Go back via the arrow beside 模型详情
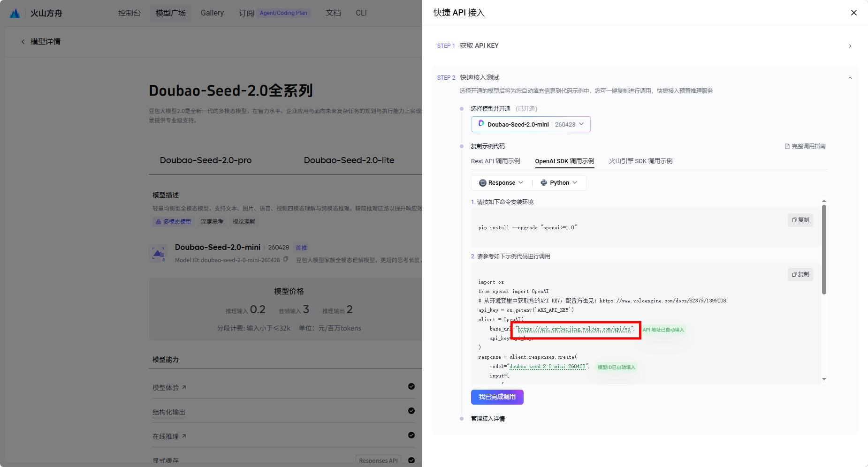 pyautogui.click(x=23, y=42)
